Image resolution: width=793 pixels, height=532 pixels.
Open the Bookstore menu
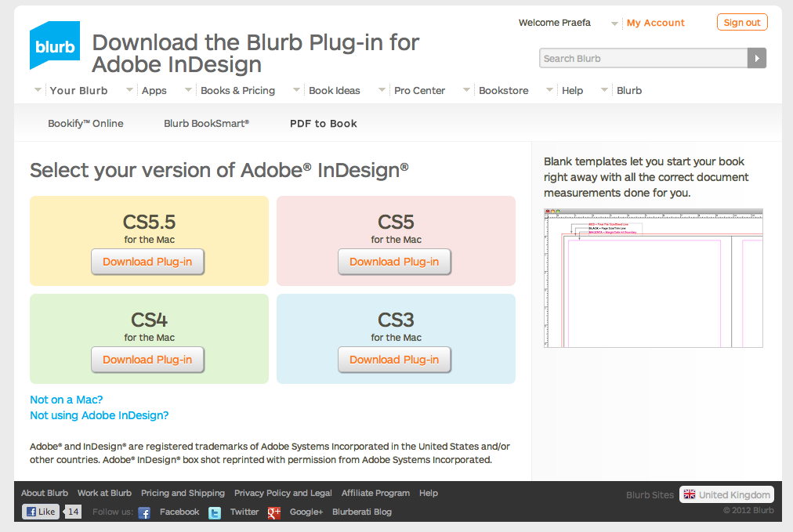coord(503,91)
